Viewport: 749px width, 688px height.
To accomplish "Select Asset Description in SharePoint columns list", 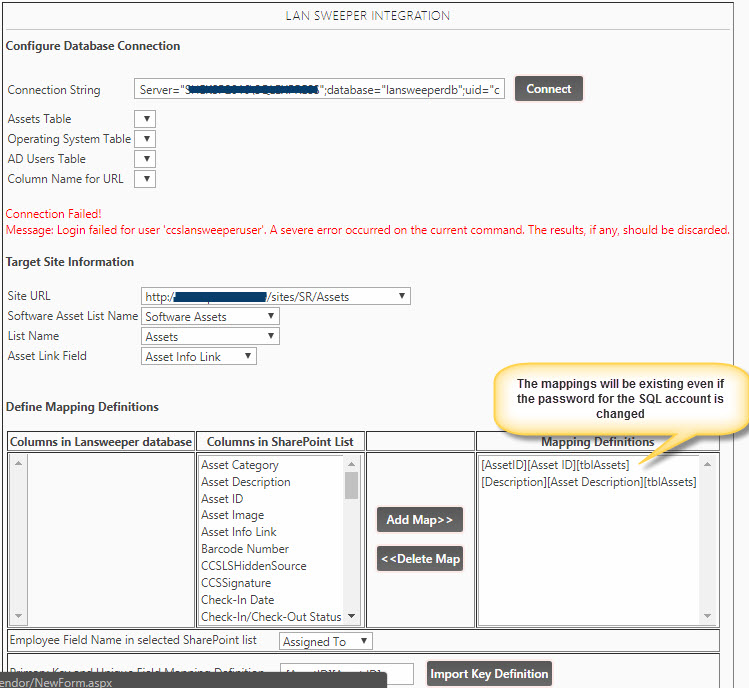I will coord(246,482).
